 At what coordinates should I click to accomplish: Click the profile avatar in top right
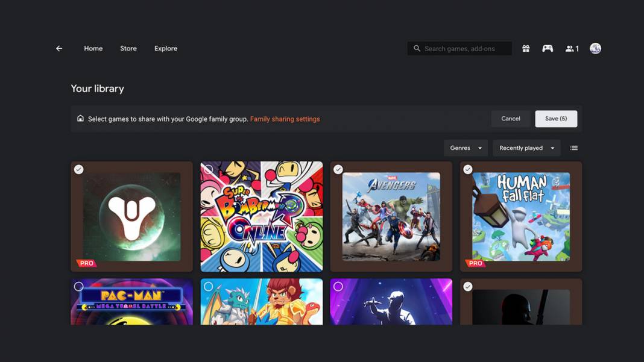point(595,48)
